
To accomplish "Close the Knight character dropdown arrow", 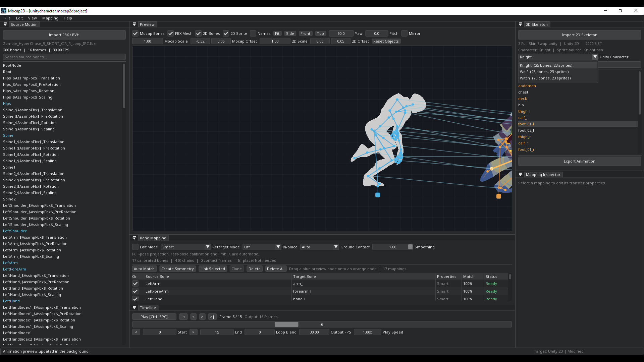I will (595, 57).
